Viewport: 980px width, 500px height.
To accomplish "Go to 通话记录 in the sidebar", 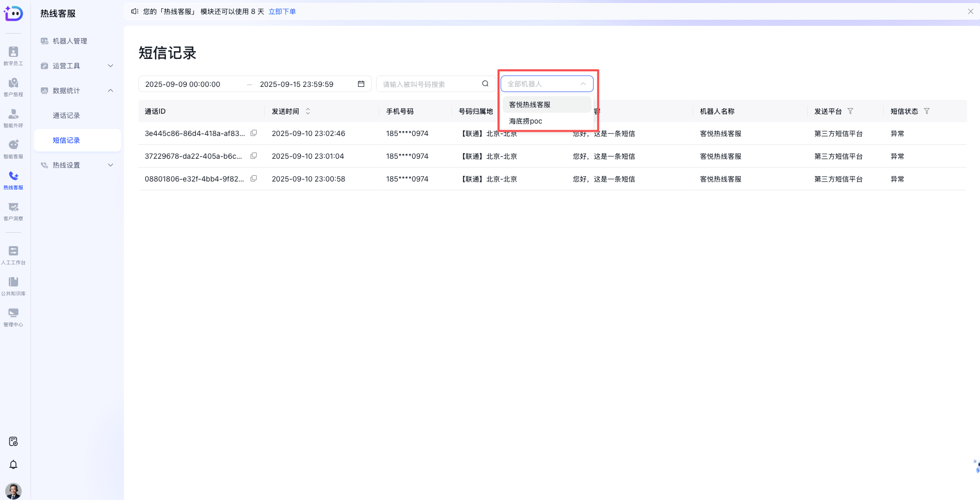I will (66, 115).
